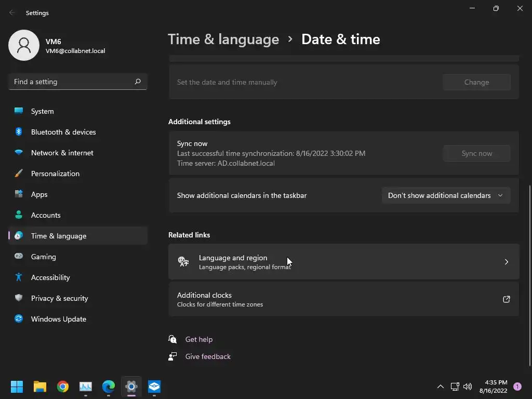Click the Change date and time button
Image resolution: width=532 pixels, height=399 pixels.
pyautogui.click(x=476, y=82)
